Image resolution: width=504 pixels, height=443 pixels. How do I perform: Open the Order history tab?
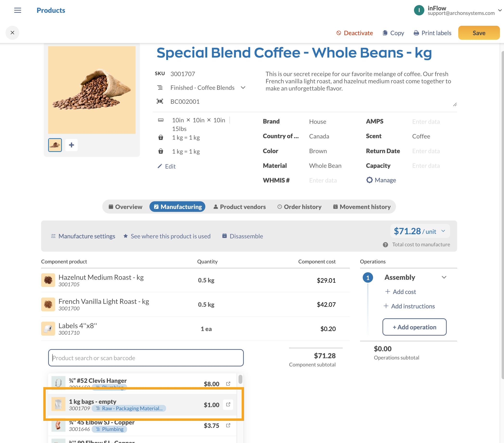pos(299,207)
